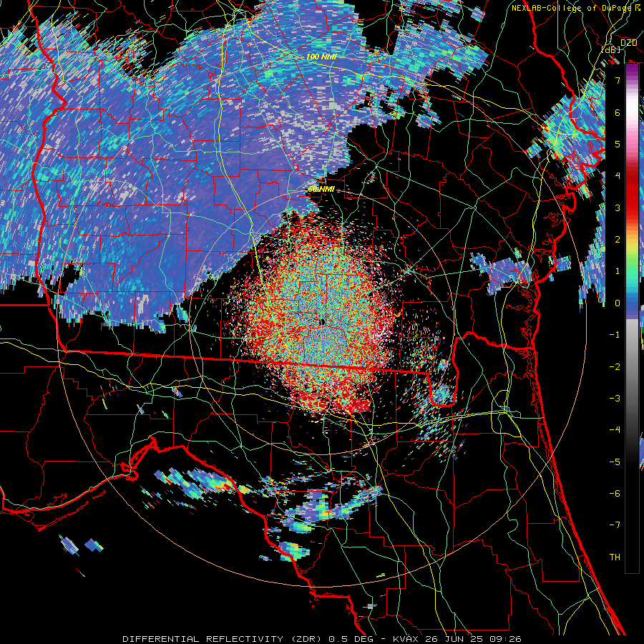Click the "7" value on the color scale
Screen dimensions: 644x644
click(618, 80)
